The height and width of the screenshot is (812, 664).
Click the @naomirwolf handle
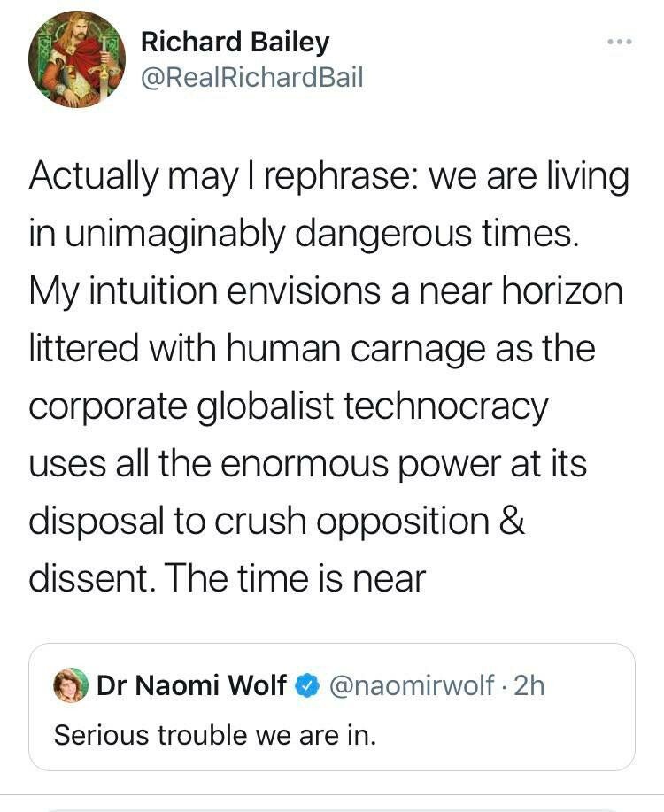412,685
